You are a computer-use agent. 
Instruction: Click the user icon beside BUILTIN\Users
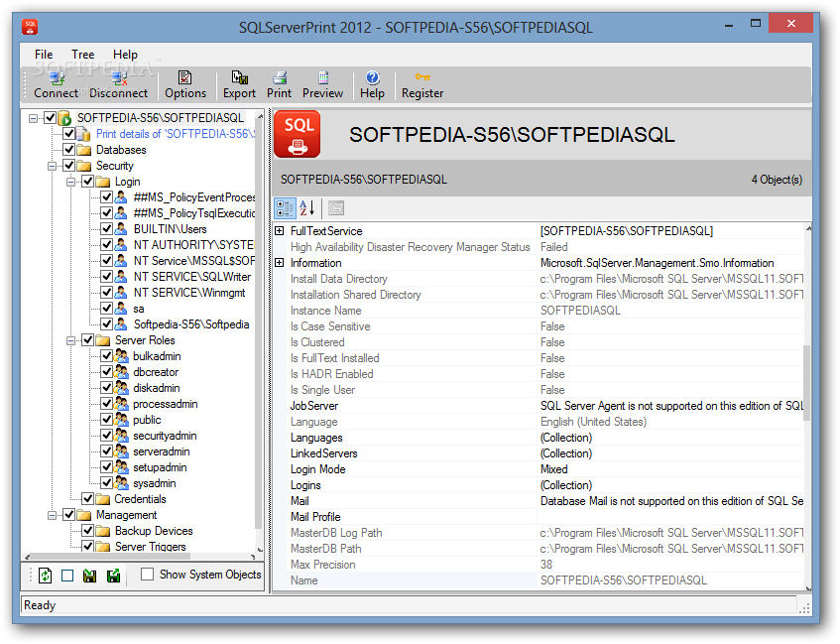coord(121,229)
